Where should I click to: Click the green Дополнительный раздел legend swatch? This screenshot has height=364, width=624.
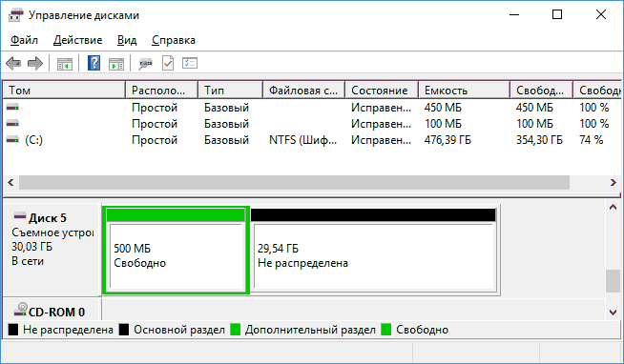coord(236,330)
